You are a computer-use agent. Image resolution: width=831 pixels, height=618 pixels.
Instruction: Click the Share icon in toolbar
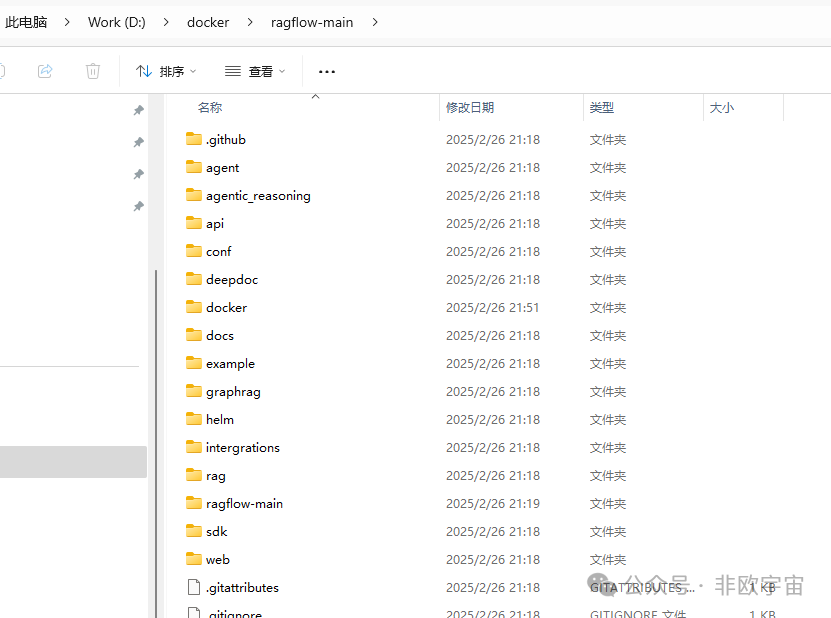(x=45, y=71)
